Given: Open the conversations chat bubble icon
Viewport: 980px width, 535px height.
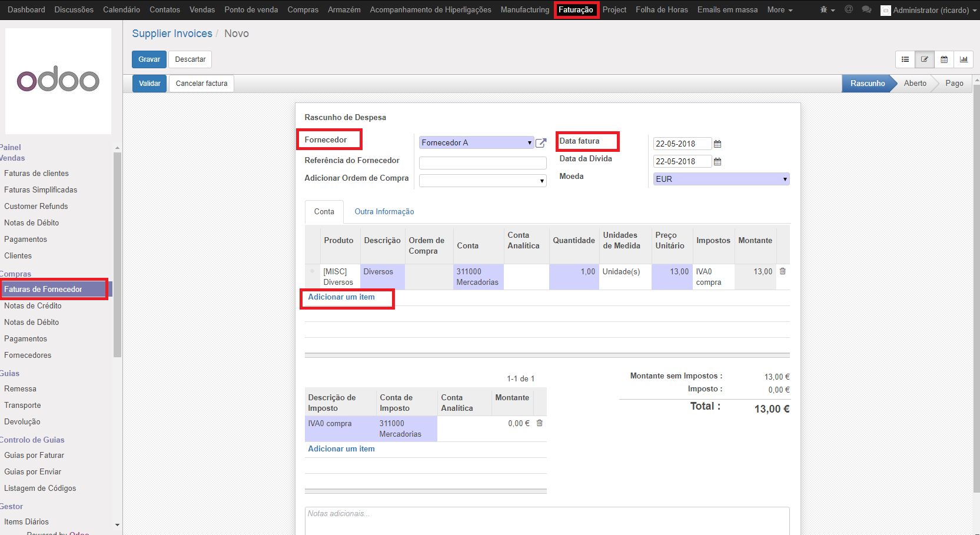Looking at the screenshot, I should click(866, 10).
